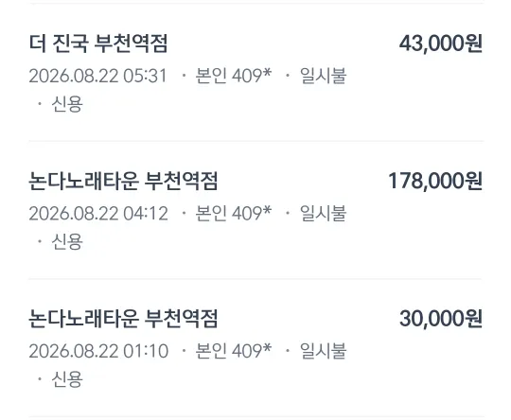This screenshot has width=511, height=420.
Task: Tap 본인 409* in the 05:31 transaction
Action: click(234, 76)
